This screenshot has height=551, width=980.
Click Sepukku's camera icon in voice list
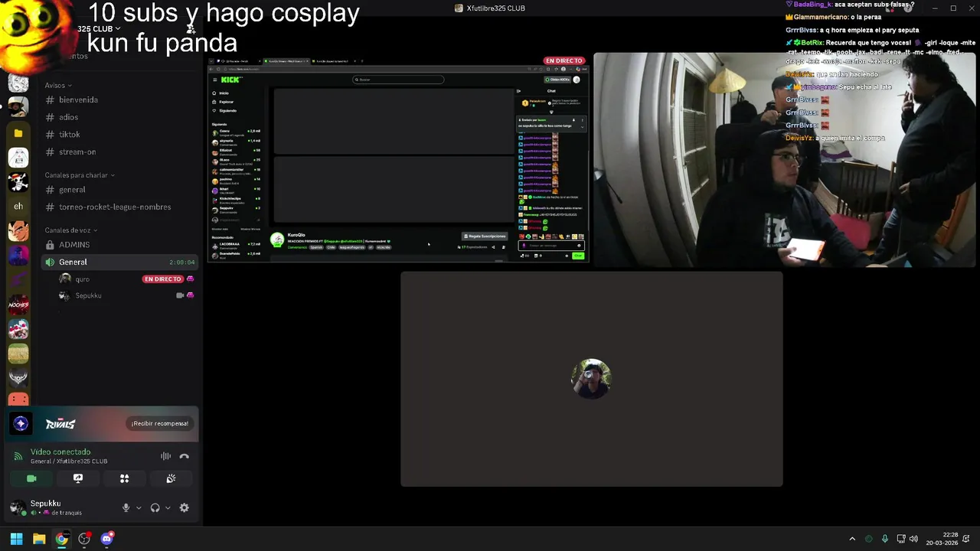180,295
